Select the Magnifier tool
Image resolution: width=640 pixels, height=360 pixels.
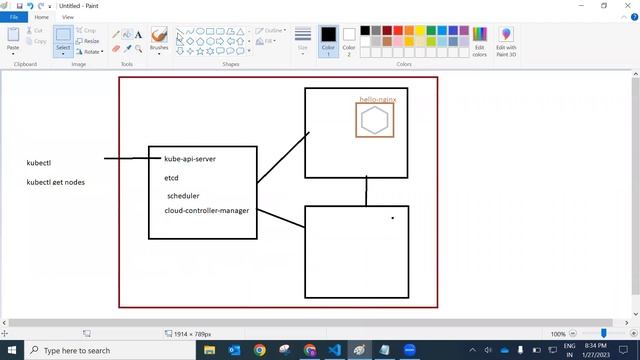(138, 49)
